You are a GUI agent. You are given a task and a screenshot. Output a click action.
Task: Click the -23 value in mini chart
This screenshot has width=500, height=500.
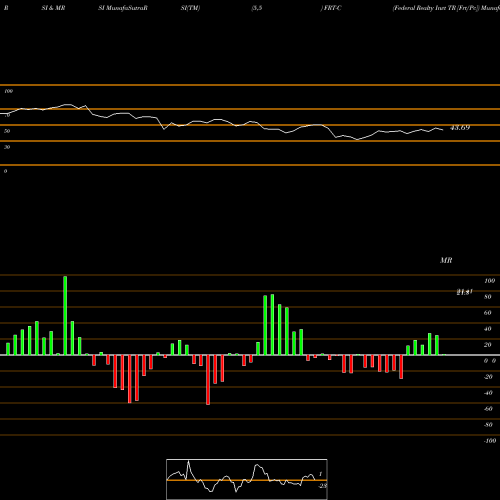[x=322, y=486]
